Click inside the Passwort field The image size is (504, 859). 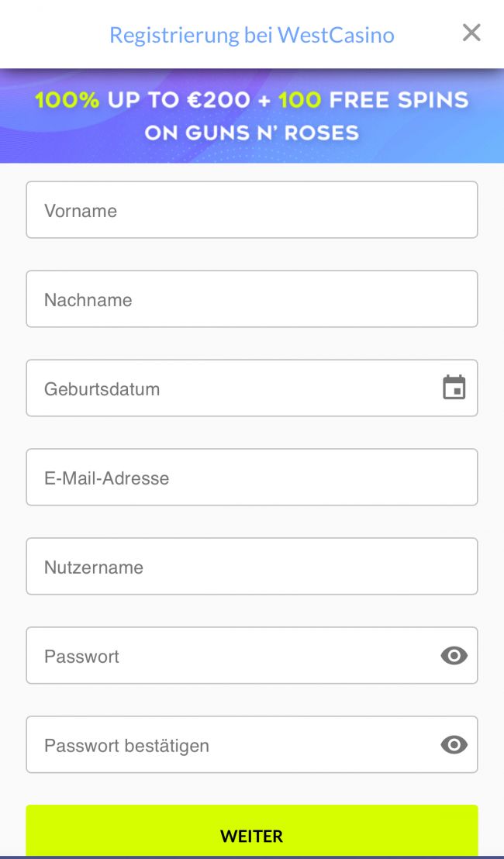(x=233, y=656)
